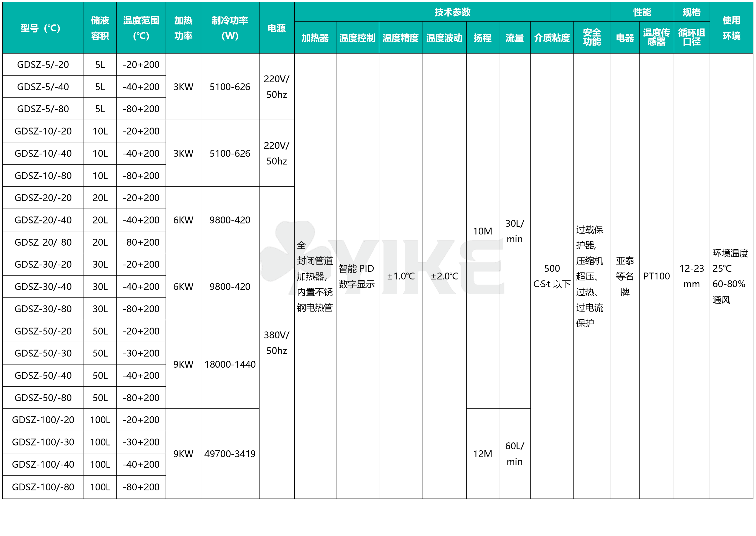The height and width of the screenshot is (536, 756).
Task: Click the GDSZ-20/-40 model cell
Action: pos(43,220)
